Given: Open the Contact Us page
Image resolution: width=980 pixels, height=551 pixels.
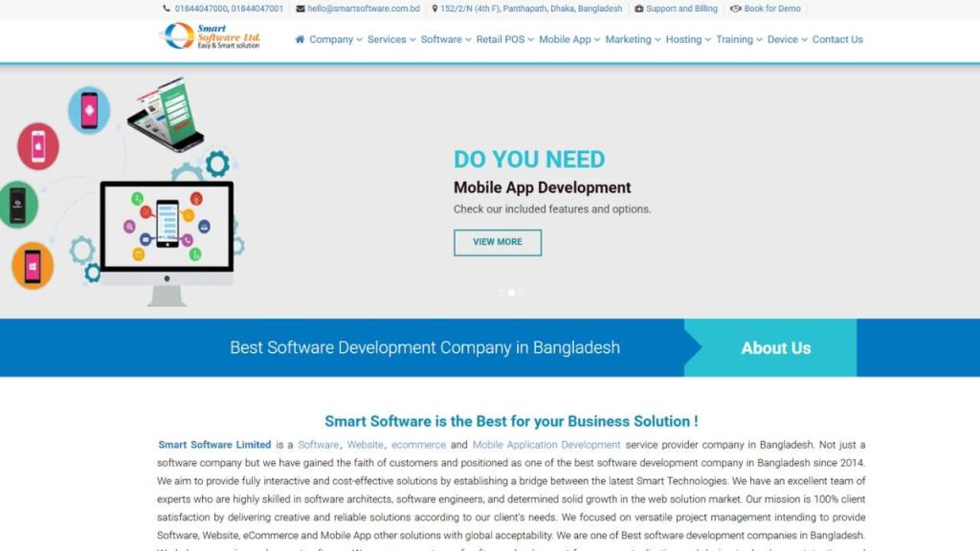Looking at the screenshot, I should (x=837, y=39).
